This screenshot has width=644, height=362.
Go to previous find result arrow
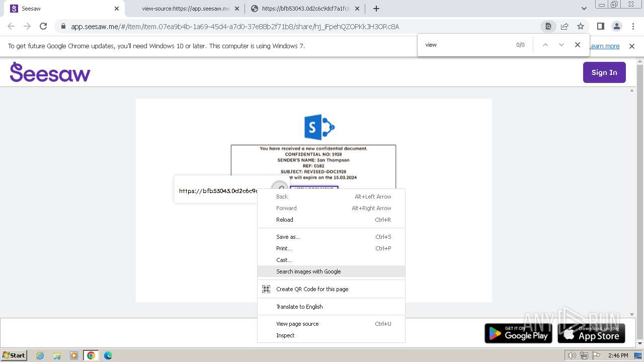point(545,45)
